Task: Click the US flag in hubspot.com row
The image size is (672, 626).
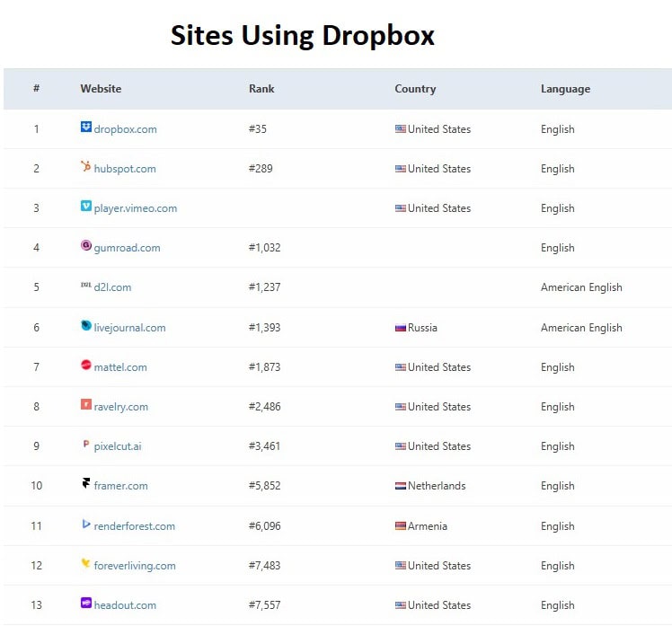Action: [x=401, y=169]
